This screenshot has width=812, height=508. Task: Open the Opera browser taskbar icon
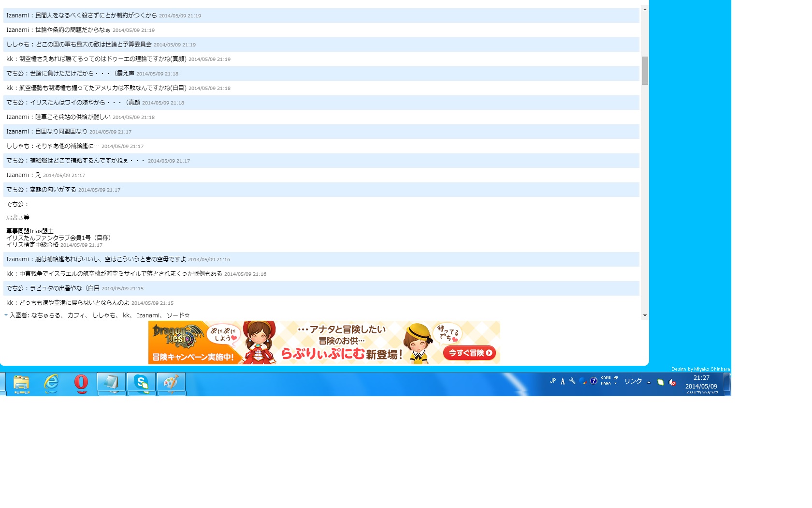point(81,384)
